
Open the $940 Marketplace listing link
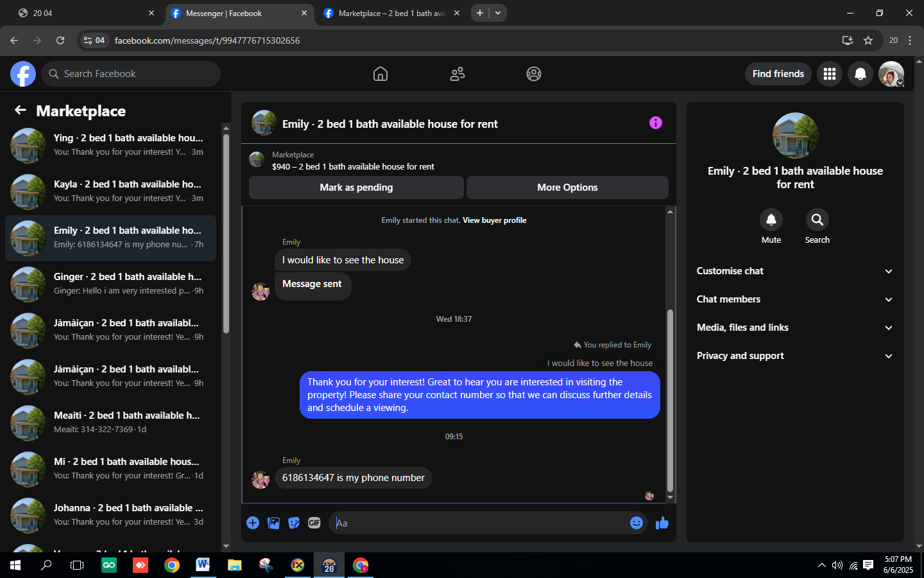353,166
